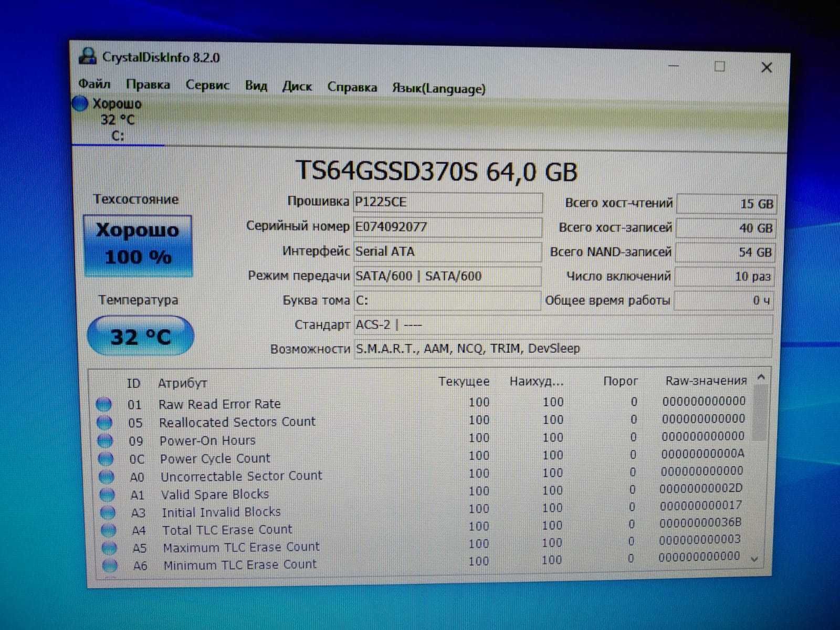Click the Хорошо 100 % health status button
This screenshot has width=840, height=630.
pyautogui.click(x=138, y=245)
